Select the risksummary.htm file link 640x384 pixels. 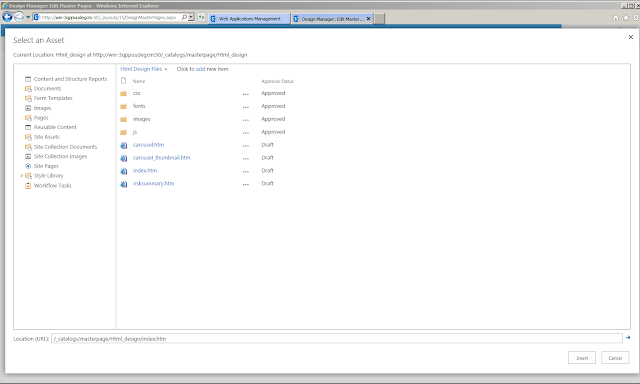pyautogui.click(x=153, y=184)
